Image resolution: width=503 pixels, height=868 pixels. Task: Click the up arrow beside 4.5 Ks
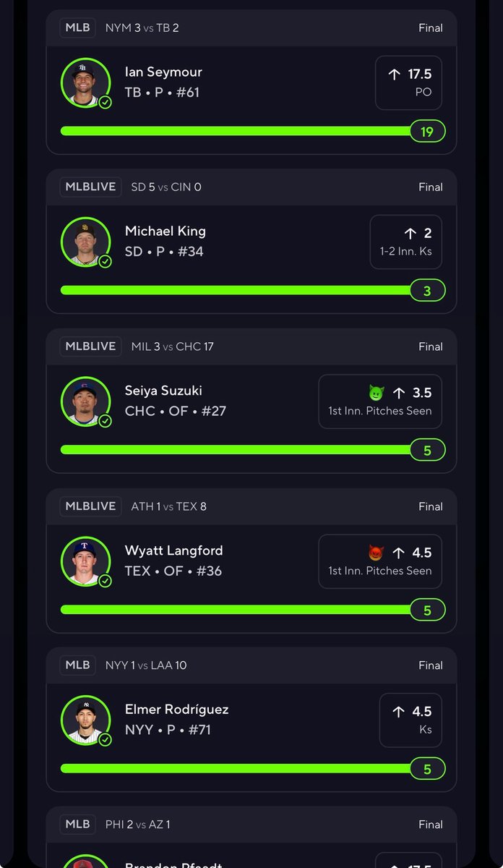tap(398, 712)
